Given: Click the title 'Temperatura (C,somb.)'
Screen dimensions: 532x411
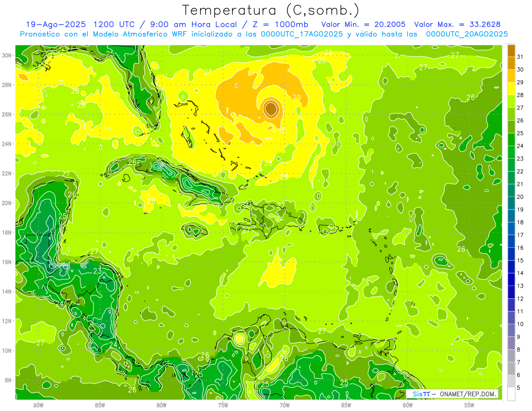Looking at the screenshot, I should pyautogui.click(x=270, y=11).
